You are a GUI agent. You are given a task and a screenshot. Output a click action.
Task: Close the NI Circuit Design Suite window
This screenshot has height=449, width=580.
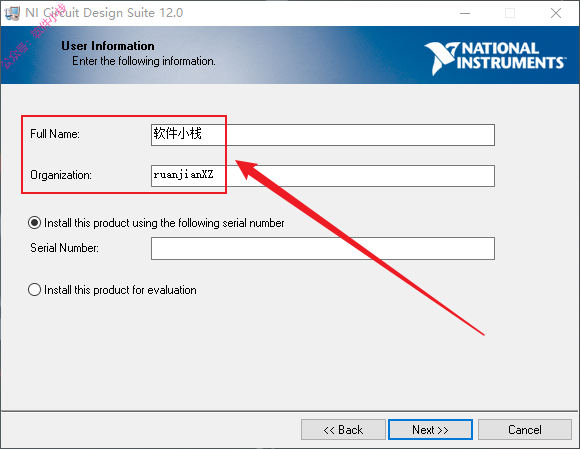click(556, 13)
